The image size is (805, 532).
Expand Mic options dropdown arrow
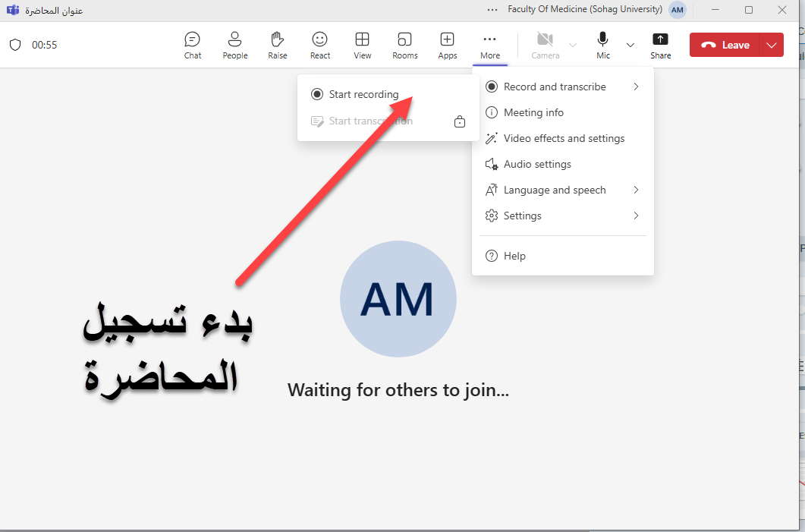point(630,45)
